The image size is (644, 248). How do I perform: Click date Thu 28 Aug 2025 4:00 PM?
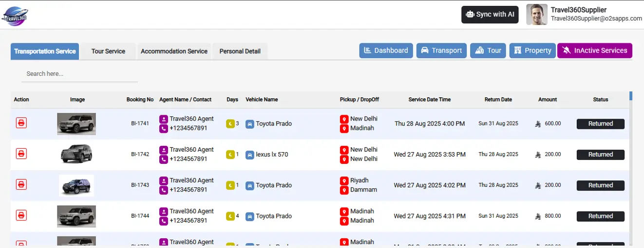[x=430, y=124]
